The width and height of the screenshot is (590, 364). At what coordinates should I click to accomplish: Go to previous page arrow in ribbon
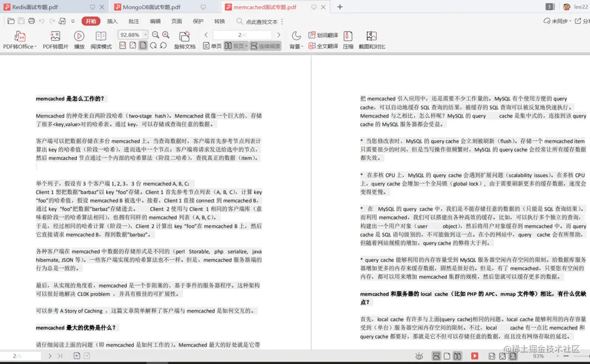pyautogui.click(x=206, y=35)
